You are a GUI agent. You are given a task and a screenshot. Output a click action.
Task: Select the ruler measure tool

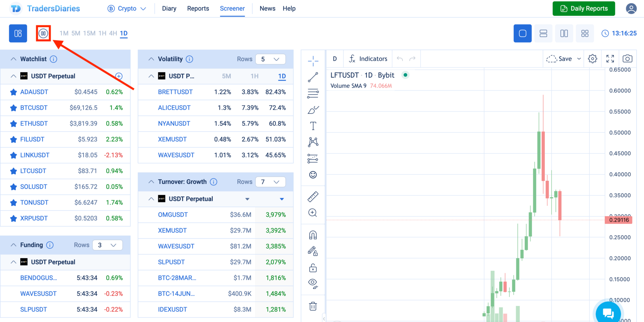313,197
